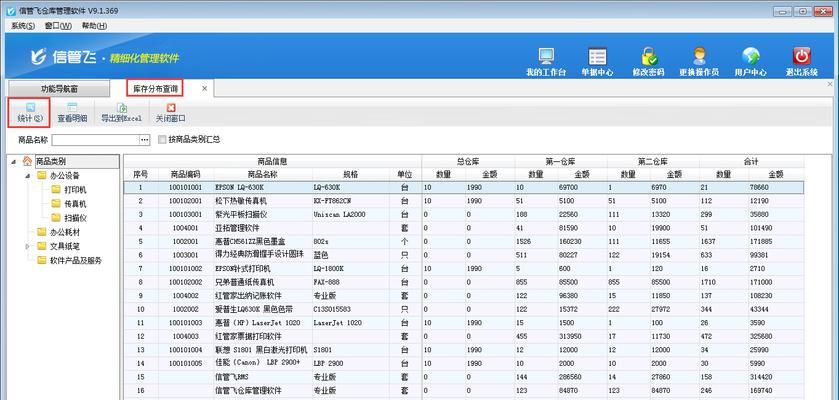Close the 库存分布查询 tab
Viewport: 839px width, 400px height.
[204, 88]
